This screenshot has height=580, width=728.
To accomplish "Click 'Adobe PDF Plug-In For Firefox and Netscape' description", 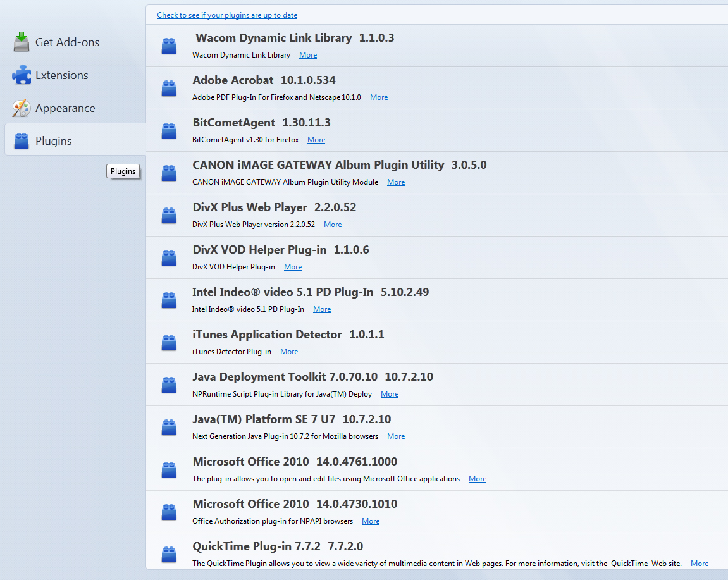I will coord(276,97).
